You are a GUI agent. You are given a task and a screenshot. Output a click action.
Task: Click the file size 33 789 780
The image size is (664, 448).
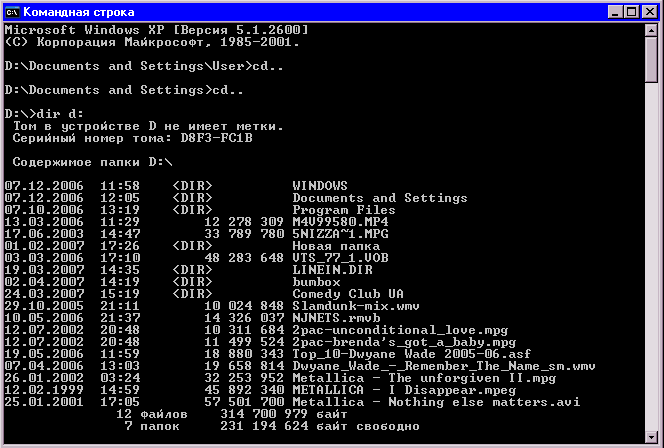click(244, 234)
